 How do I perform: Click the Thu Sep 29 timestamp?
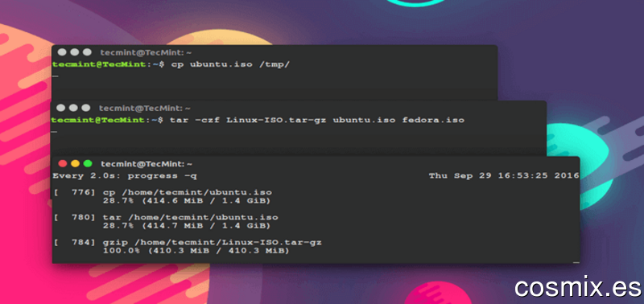[504, 176]
